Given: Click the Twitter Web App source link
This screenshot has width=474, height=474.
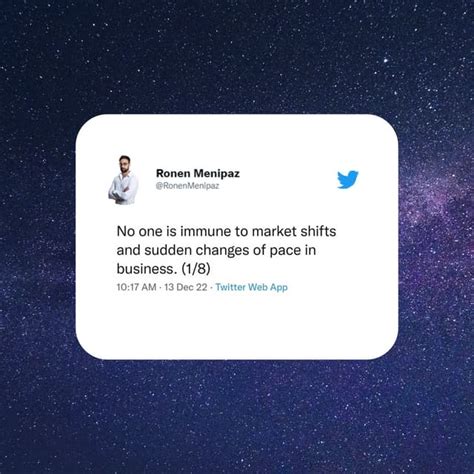Looking at the screenshot, I should click(252, 287).
